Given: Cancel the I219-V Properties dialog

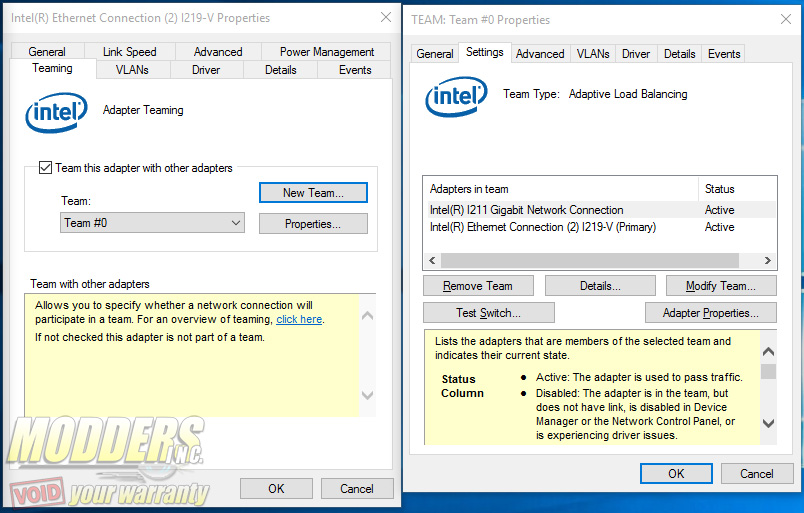Looking at the screenshot, I should click(357, 488).
